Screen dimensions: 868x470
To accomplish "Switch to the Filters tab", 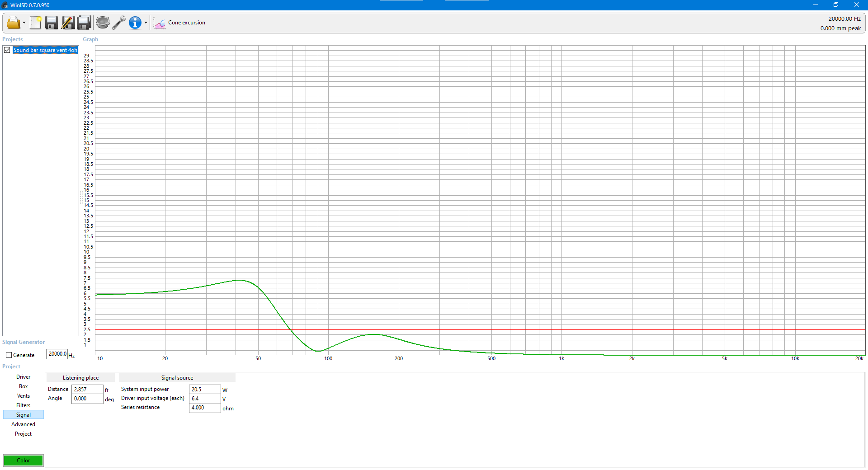I will click(24, 405).
